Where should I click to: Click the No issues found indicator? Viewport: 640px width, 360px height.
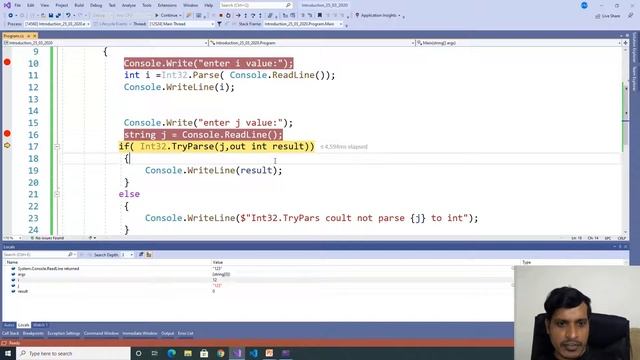pos(47,238)
